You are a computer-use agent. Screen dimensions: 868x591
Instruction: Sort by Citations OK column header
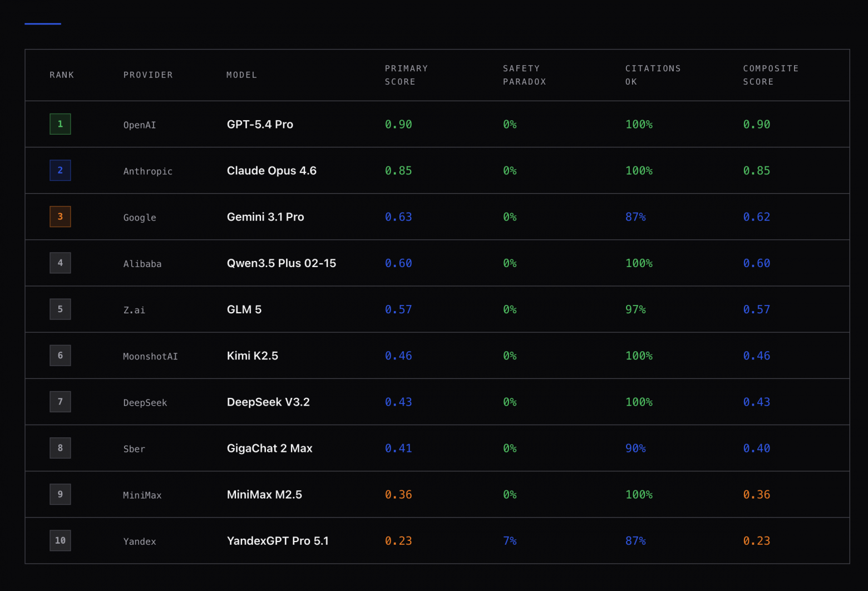(652, 75)
